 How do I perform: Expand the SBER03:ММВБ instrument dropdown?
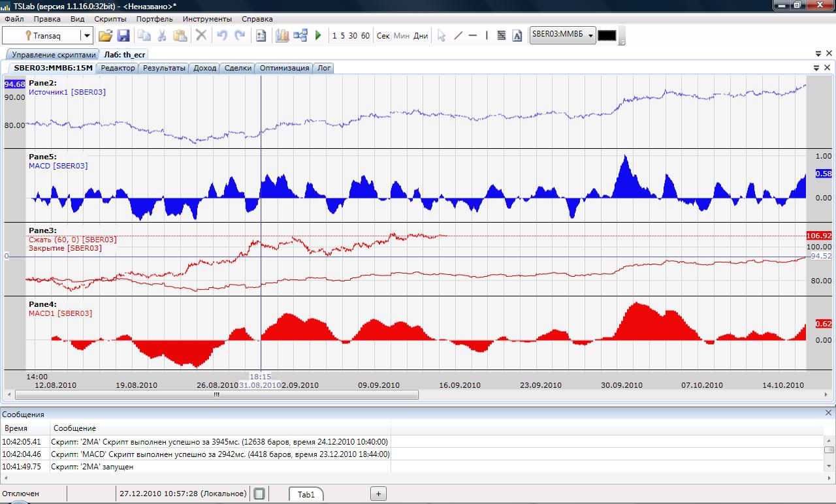pos(590,36)
